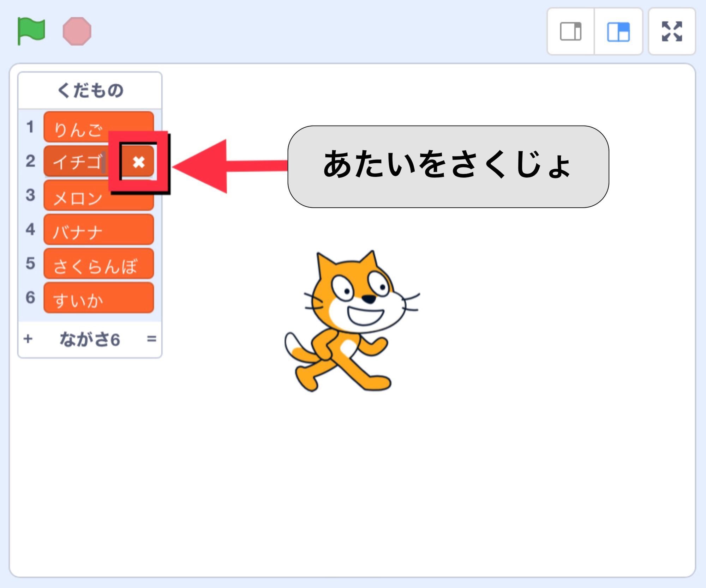Click the ながさ6 length label
The width and height of the screenshot is (706, 588).
[90, 339]
